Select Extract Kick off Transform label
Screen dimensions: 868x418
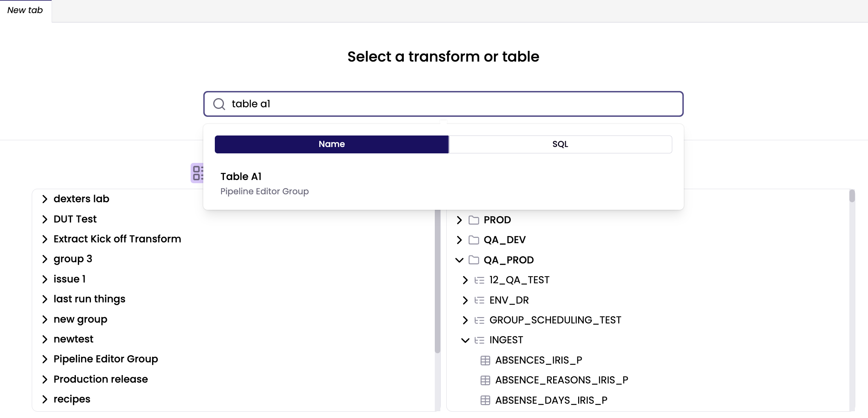tap(117, 239)
